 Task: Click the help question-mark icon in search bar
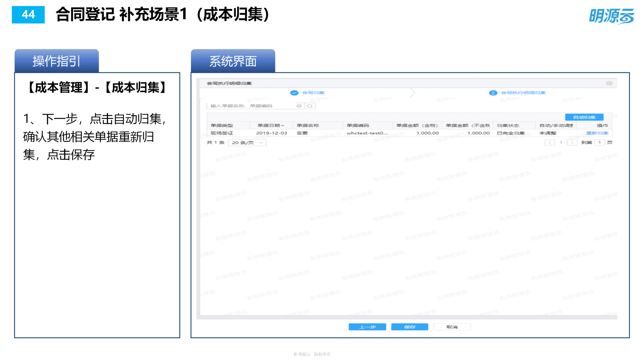[x=299, y=106]
